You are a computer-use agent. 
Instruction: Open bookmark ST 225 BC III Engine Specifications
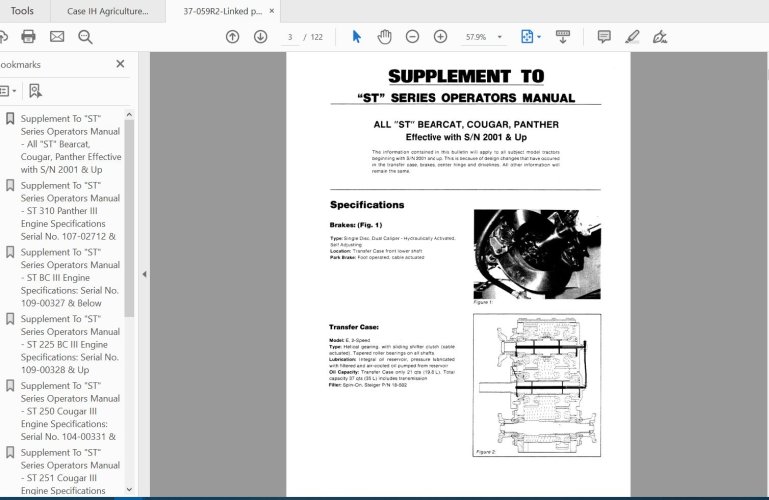coord(70,344)
